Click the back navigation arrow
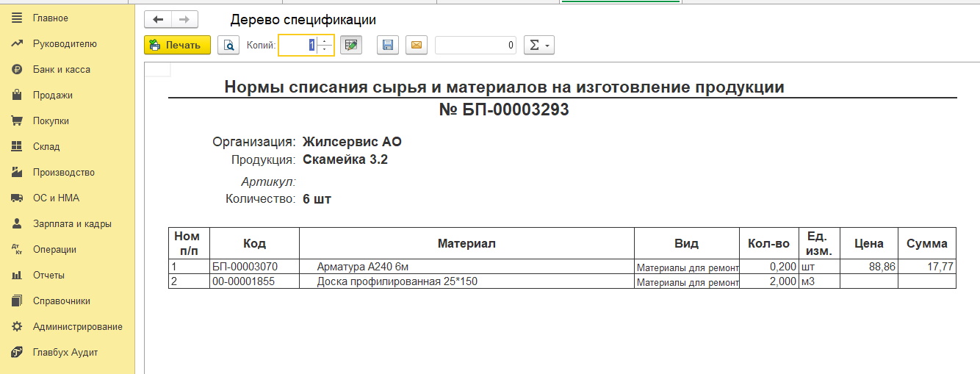 click(x=157, y=20)
